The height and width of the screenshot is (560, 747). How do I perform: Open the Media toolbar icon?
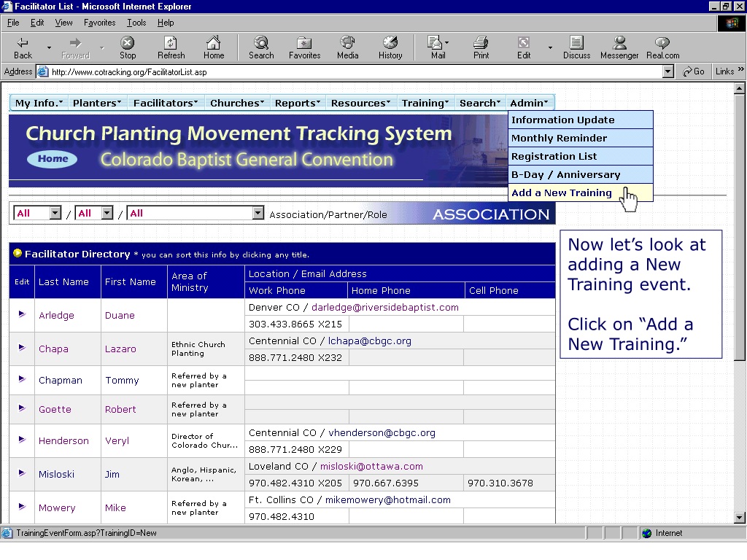[x=347, y=47]
